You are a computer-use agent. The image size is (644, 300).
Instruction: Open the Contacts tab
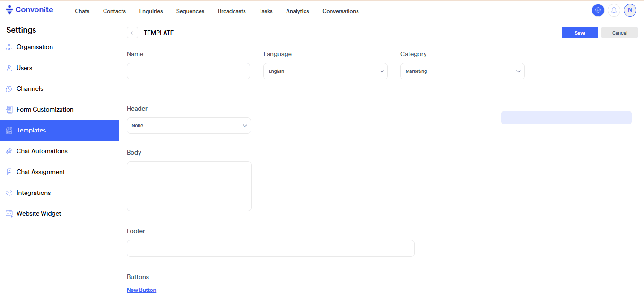pos(114,11)
